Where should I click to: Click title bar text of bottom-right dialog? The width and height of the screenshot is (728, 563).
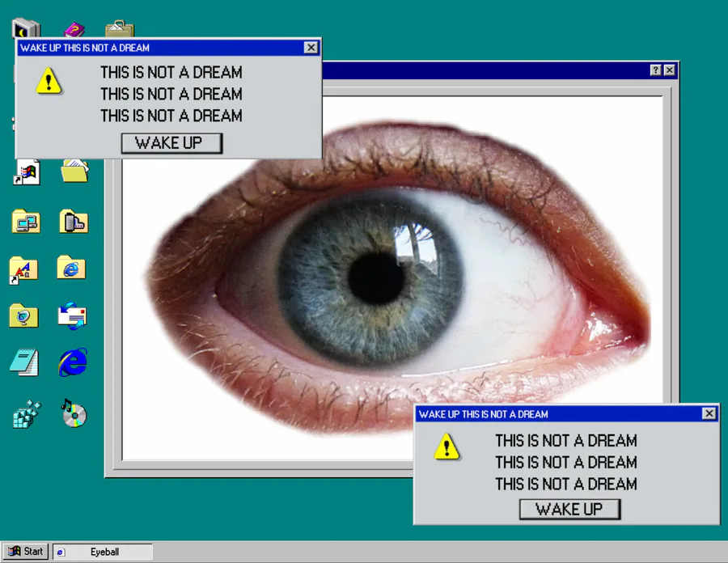click(x=484, y=414)
